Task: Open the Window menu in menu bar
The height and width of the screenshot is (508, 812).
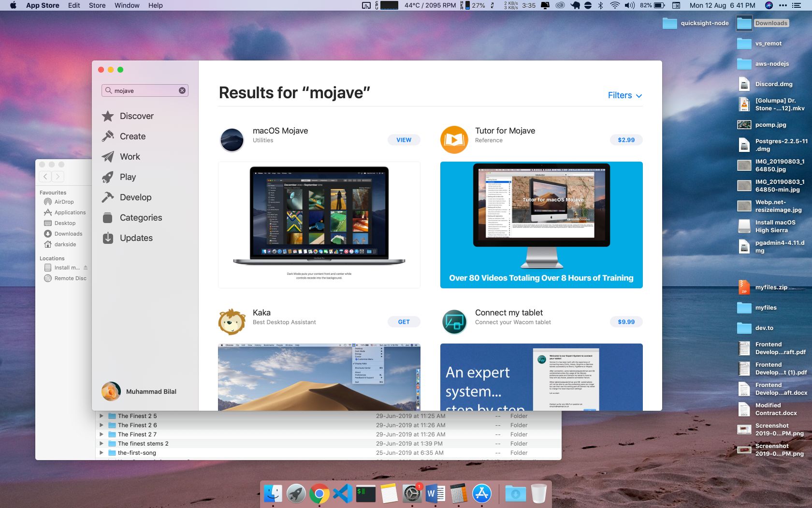Action: click(x=127, y=5)
